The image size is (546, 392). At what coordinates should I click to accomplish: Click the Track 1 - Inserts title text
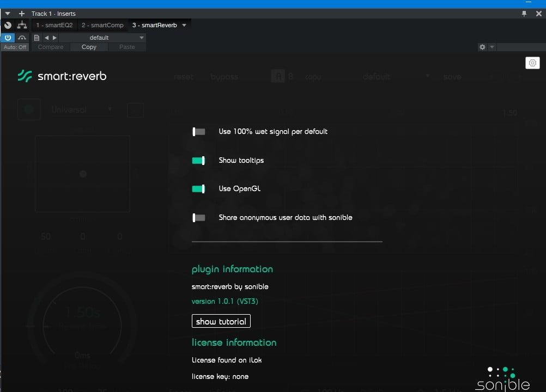pos(53,14)
